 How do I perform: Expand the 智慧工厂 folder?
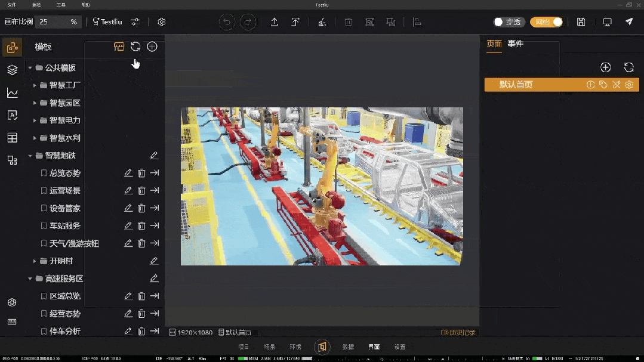pos(35,85)
